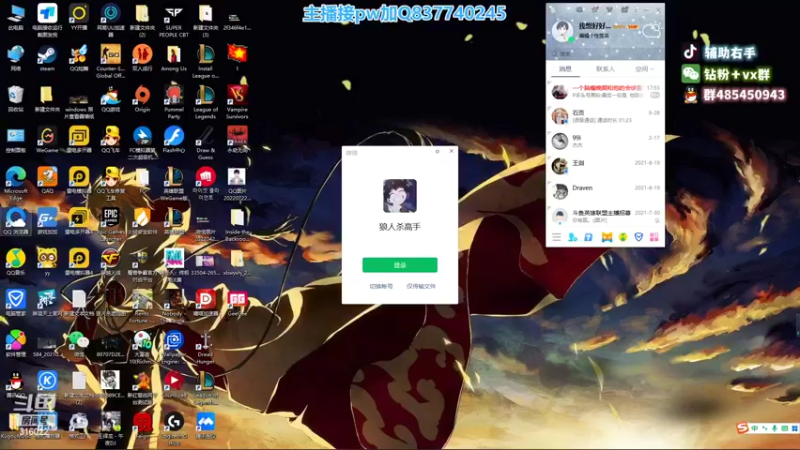Open the Tencent QQ penguin desktop icon
The height and width of the screenshot is (450, 800).
pos(15,385)
